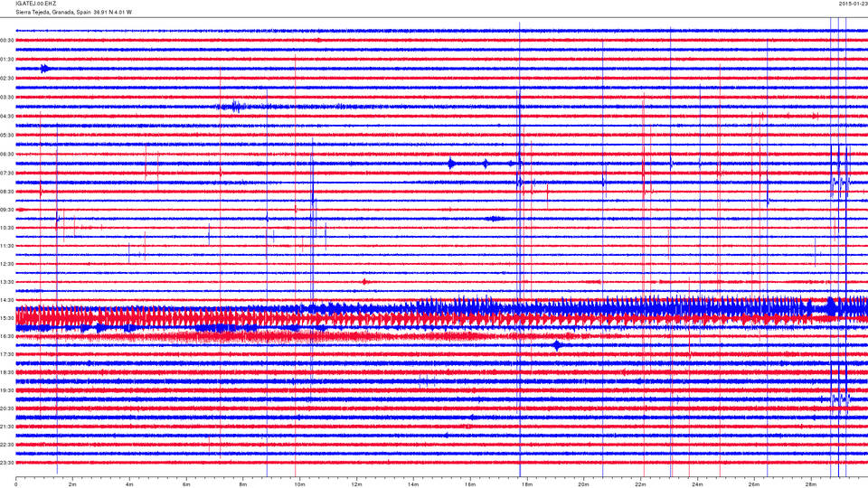This screenshot has width=868, height=488.
Task: Select the 16:30 time label
Action: click(x=7, y=336)
